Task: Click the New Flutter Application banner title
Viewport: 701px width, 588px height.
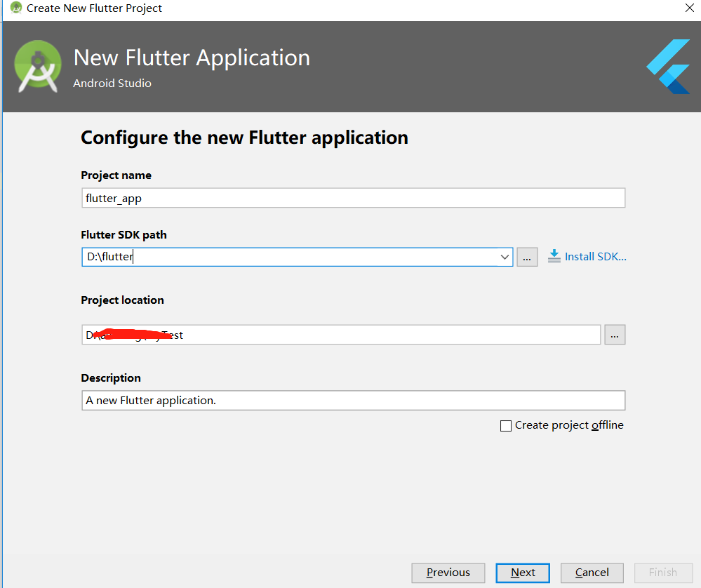Action: click(x=192, y=58)
